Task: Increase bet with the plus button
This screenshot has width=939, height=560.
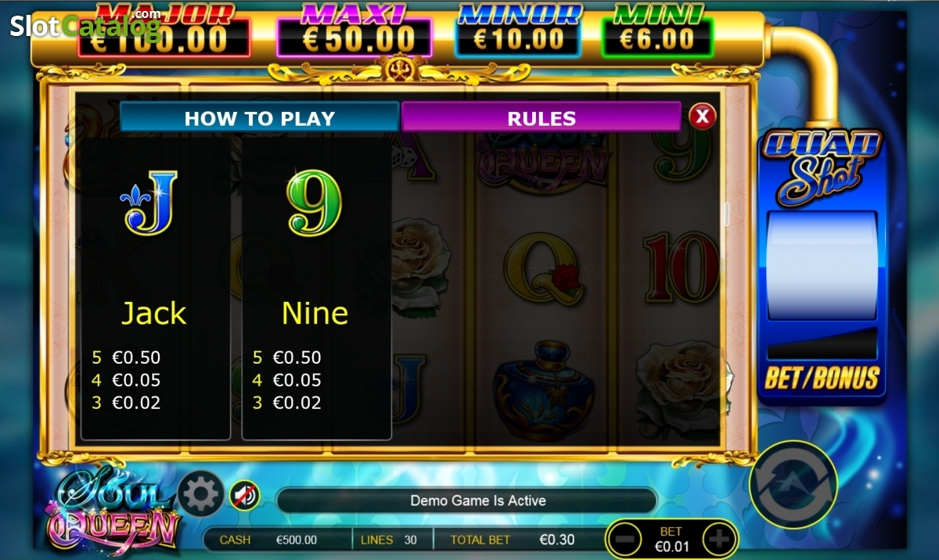Action: click(x=718, y=538)
